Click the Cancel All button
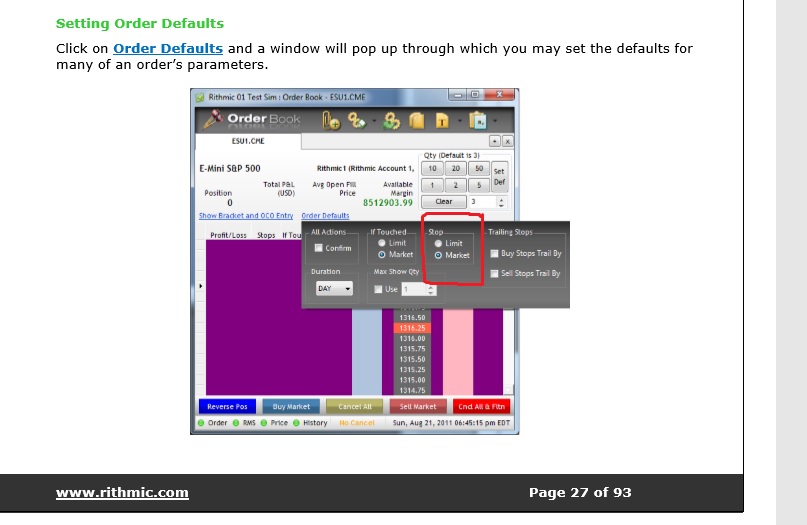807x525 pixels. 355,407
